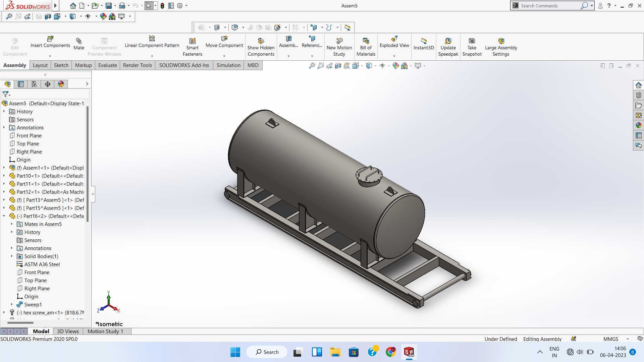This screenshot has height=362, width=644.
Task: Switch to the Evaluate tab
Action: 108,65
